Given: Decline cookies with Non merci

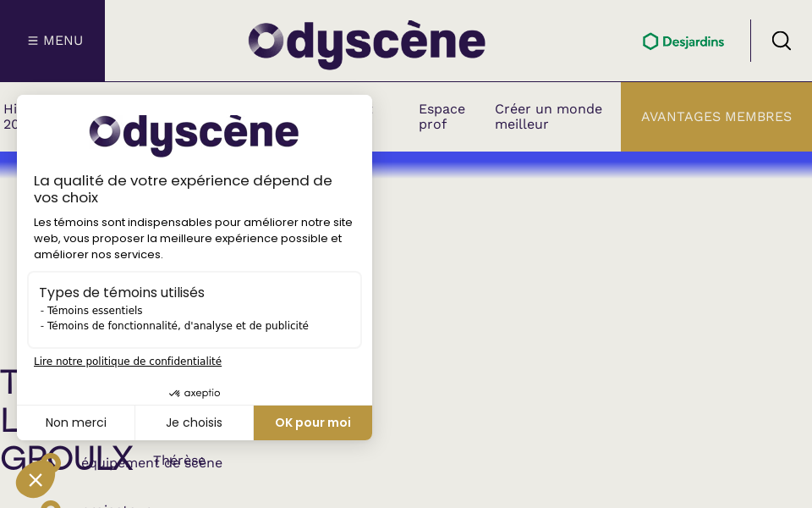Looking at the screenshot, I should tap(75, 422).
